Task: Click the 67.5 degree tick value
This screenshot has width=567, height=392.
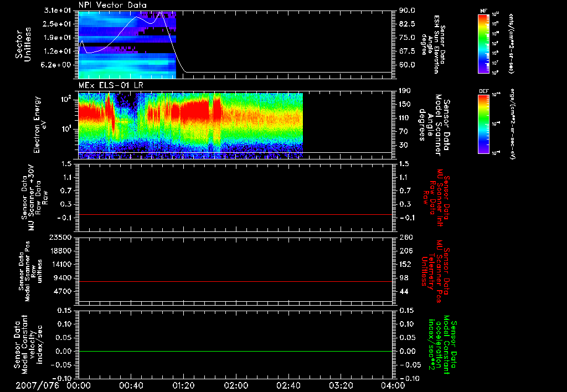Action: [x=407, y=51]
